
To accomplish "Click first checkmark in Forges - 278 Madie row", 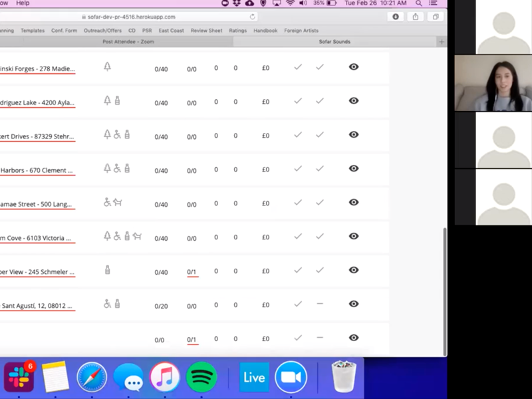I will pos(298,67).
